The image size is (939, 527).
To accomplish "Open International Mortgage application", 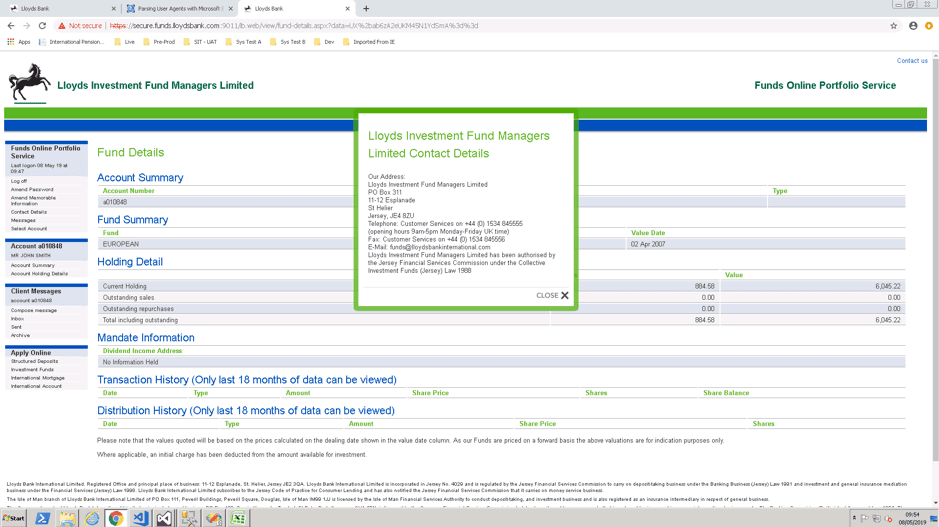I will 37,378.
